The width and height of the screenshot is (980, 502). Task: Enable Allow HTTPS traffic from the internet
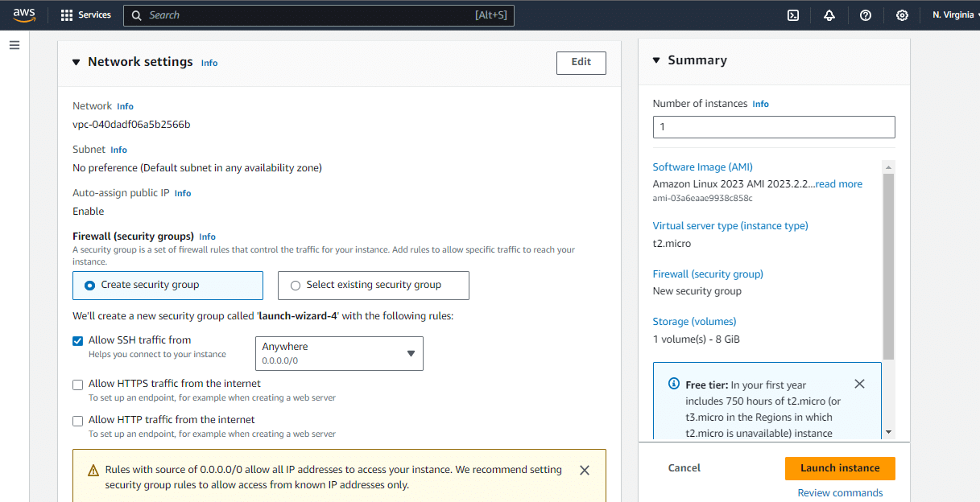77,385
